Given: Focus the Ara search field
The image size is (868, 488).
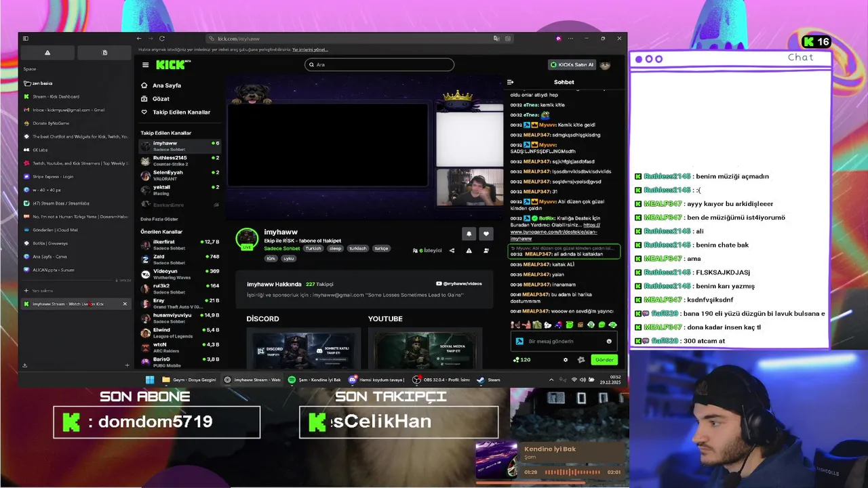Looking at the screenshot, I should click(x=379, y=64).
